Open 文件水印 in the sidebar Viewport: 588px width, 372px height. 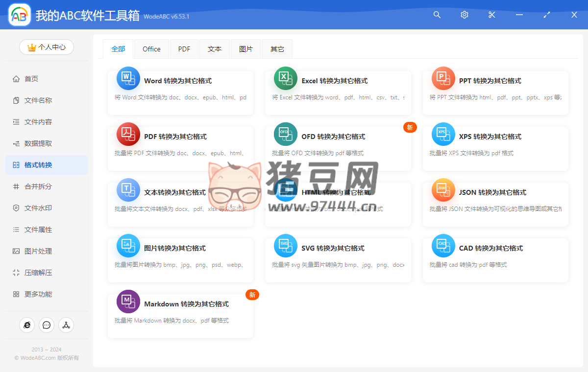[38, 208]
